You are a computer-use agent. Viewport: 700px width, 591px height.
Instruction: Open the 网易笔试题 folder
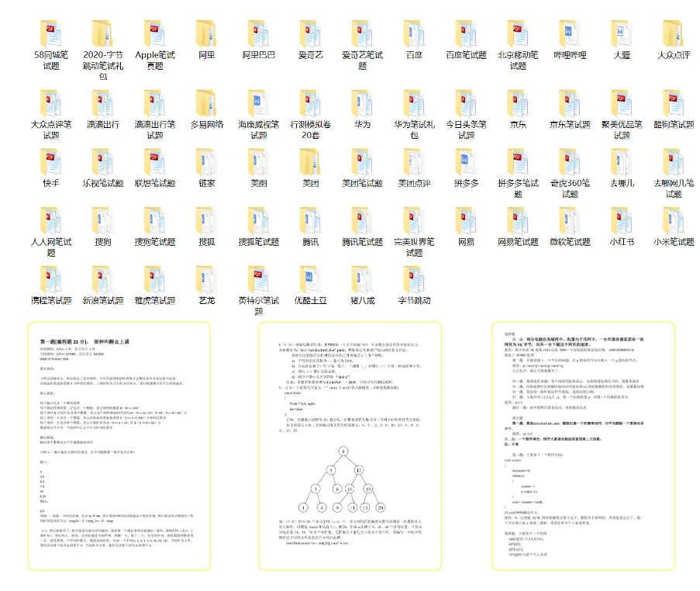pyautogui.click(x=518, y=221)
